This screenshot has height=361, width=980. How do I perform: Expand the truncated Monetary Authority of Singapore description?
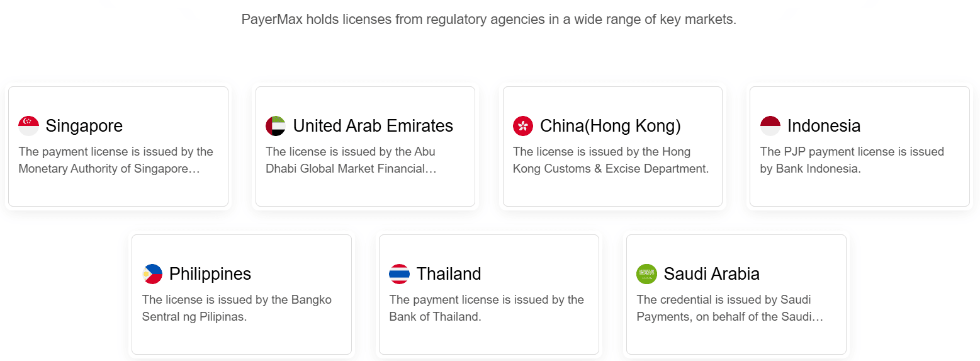(x=116, y=160)
